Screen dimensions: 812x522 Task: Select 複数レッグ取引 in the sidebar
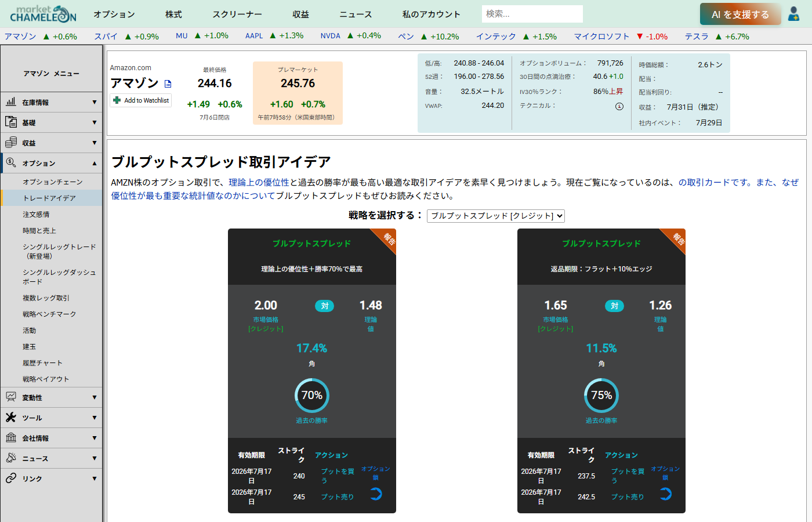pyautogui.click(x=46, y=298)
